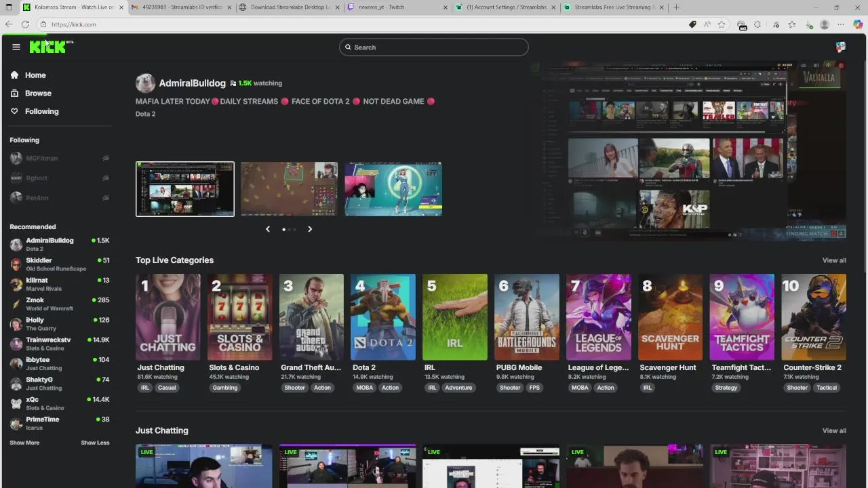The height and width of the screenshot is (488, 868).
Task: Click in the Kick search field
Action: (x=434, y=47)
